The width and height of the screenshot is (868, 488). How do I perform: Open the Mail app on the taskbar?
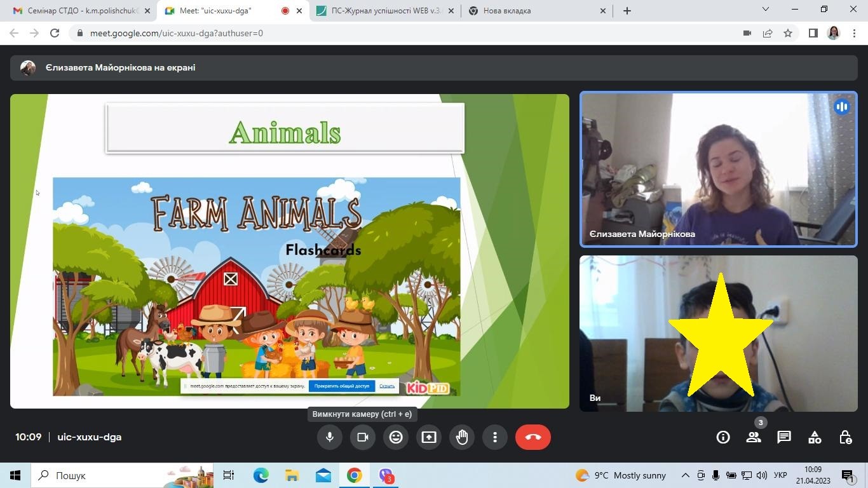point(323,475)
